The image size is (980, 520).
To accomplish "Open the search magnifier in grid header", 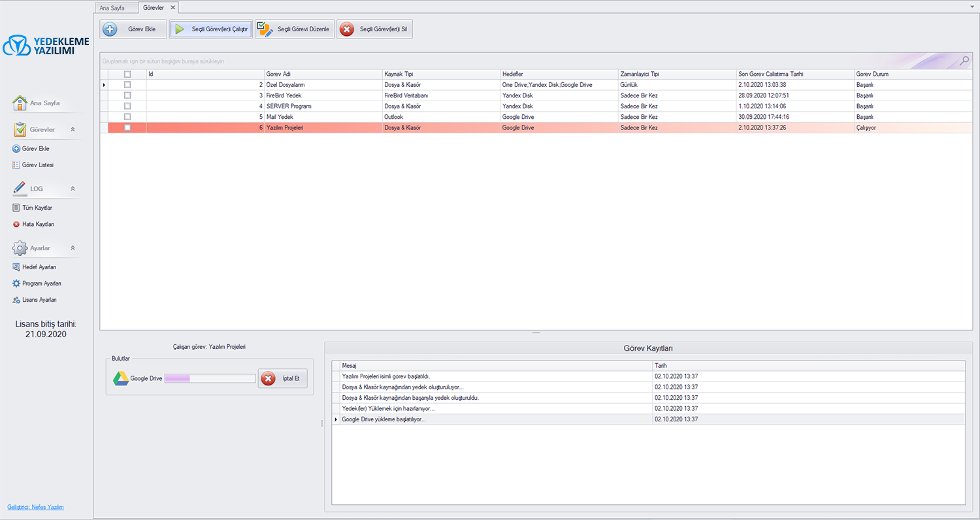I will (964, 61).
